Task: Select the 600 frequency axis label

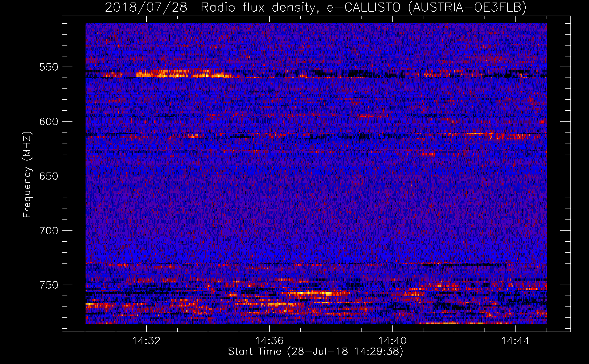Action: 48,122
